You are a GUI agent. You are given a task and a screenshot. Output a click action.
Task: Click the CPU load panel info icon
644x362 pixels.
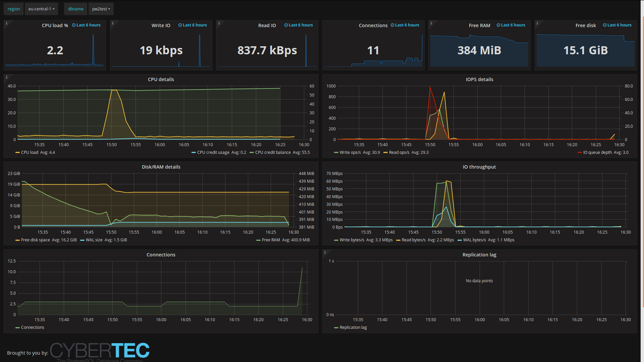[x=6, y=23]
